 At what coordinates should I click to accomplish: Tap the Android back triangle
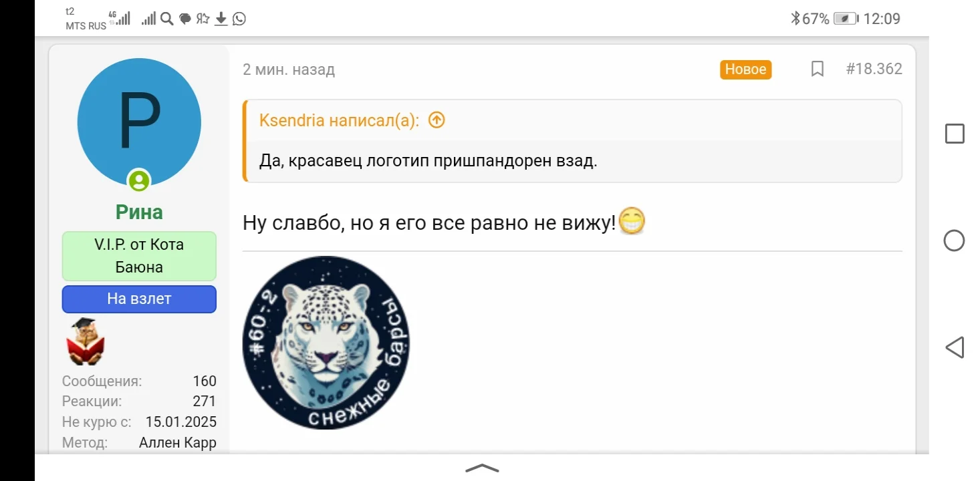pyautogui.click(x=955, y=347)
